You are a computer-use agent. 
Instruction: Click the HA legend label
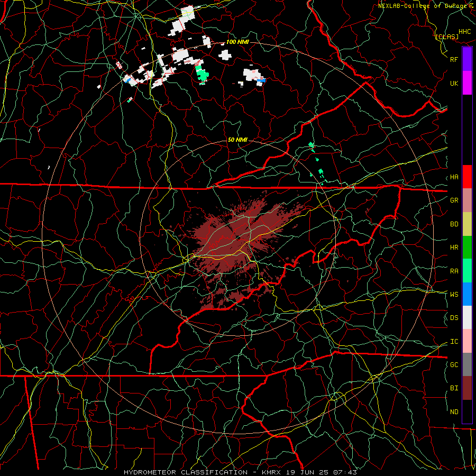[x=454, y=177]
